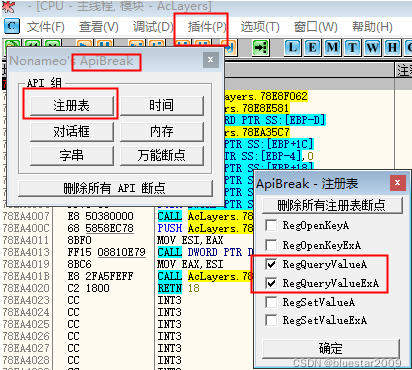Select address row 78EA4028
This screenshot has width=412, height=370.
(26, 360)
